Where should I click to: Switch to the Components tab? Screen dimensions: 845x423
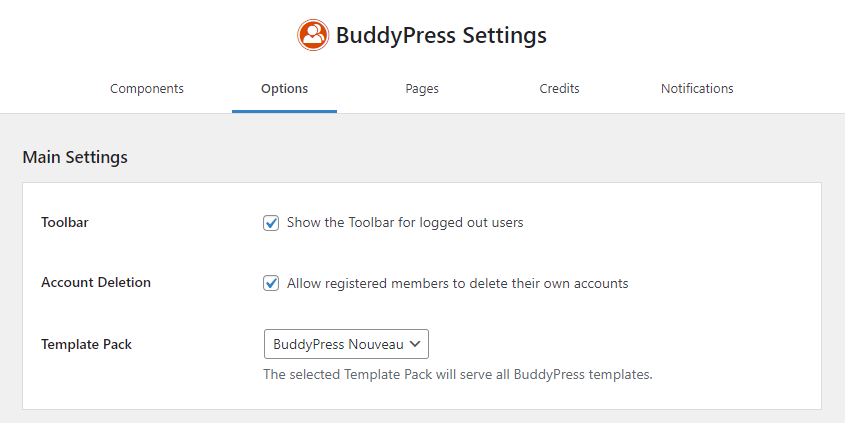[147, 88]
